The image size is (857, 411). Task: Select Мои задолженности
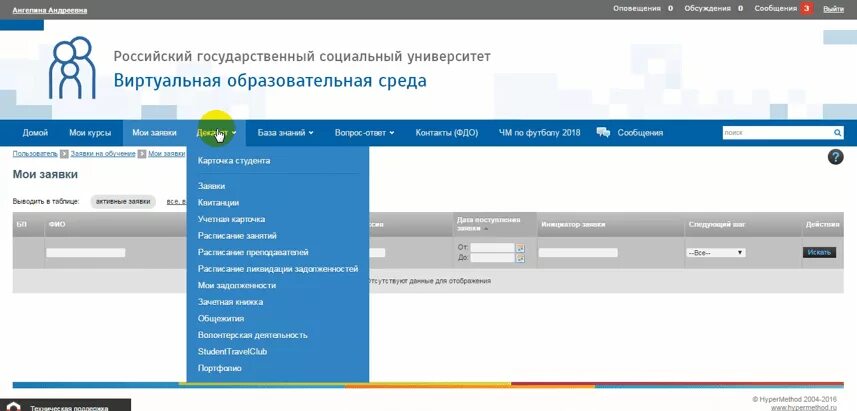pos(237,285)
